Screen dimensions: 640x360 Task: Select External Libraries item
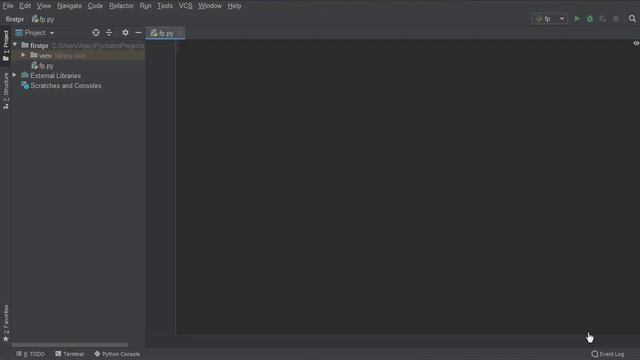pos(51,76)
